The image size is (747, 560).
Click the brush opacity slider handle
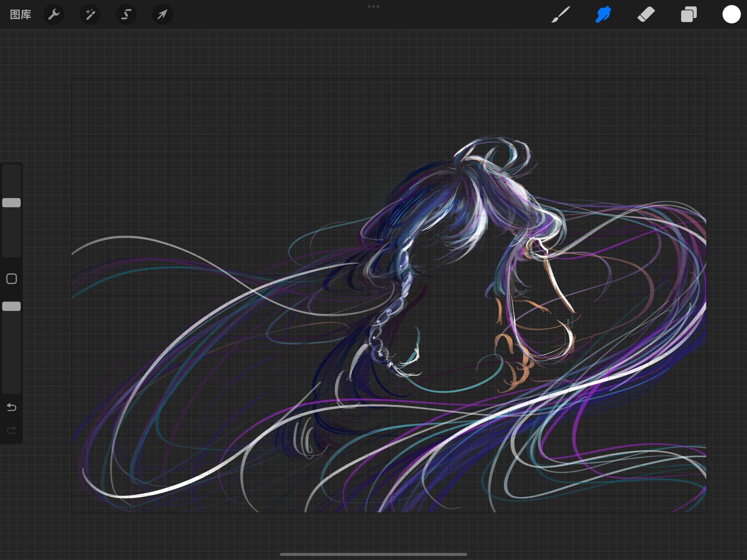coord(11,306)
